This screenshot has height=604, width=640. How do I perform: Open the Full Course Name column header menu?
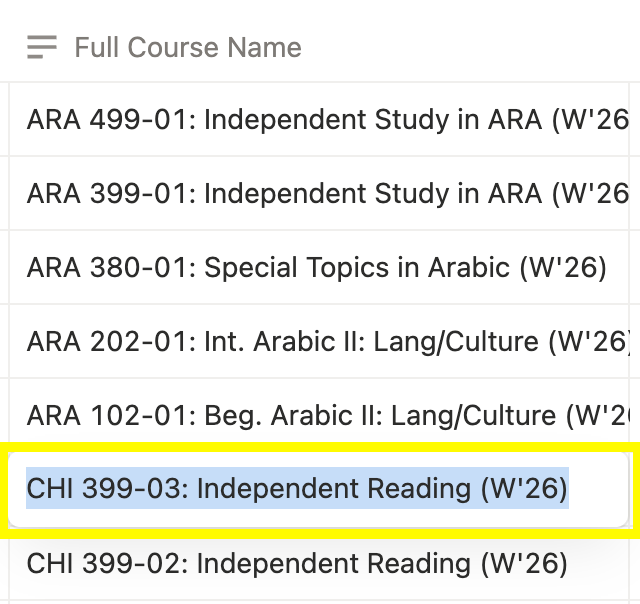pyautogui.click(x=188, y=47)
